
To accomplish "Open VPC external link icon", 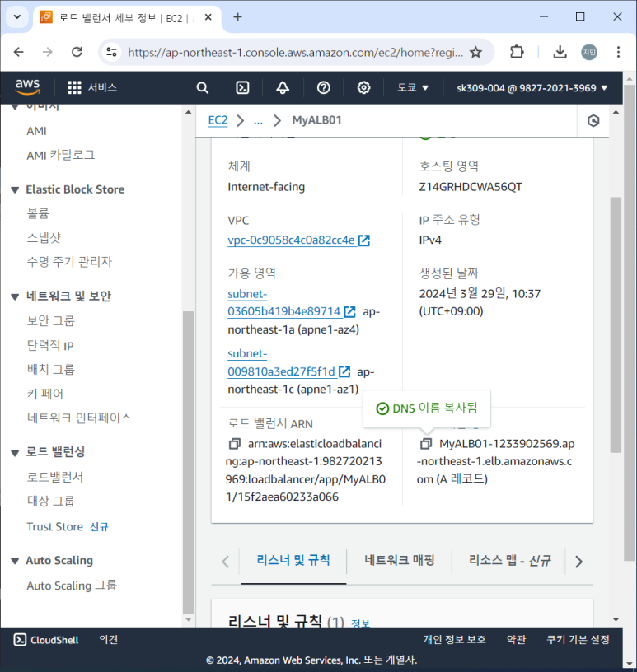I will [363, 240].
